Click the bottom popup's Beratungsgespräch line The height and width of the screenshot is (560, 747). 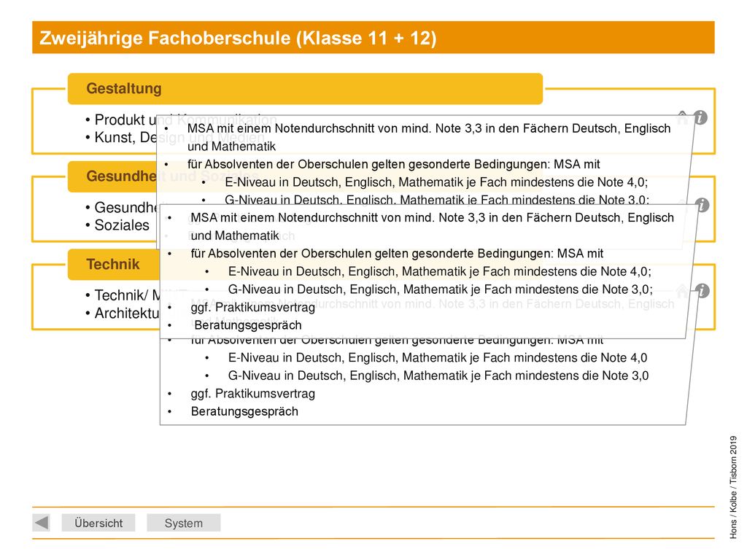[x=244, y=411]
